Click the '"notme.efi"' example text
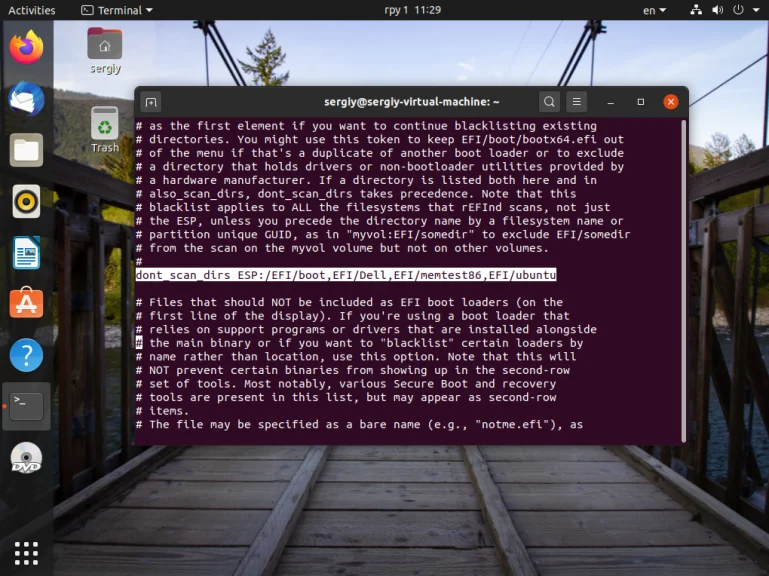Image resolution: width=769 pixels, height=576 pixels. 514,424
